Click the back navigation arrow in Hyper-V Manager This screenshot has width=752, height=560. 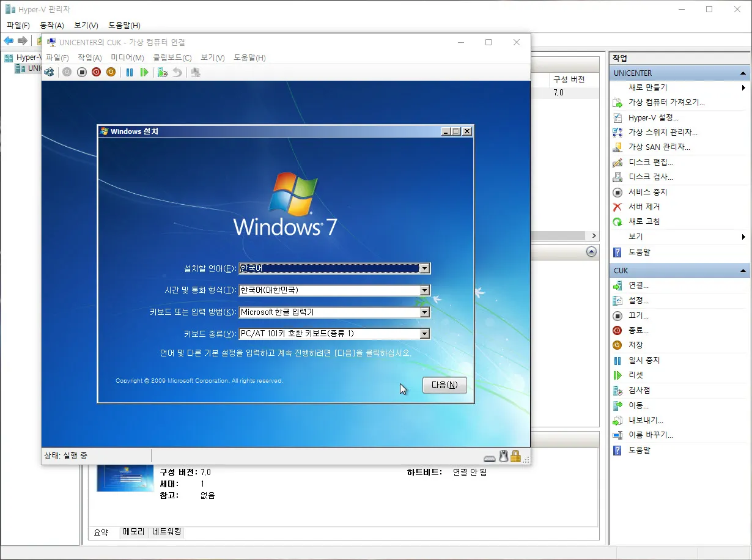[8, 41]
